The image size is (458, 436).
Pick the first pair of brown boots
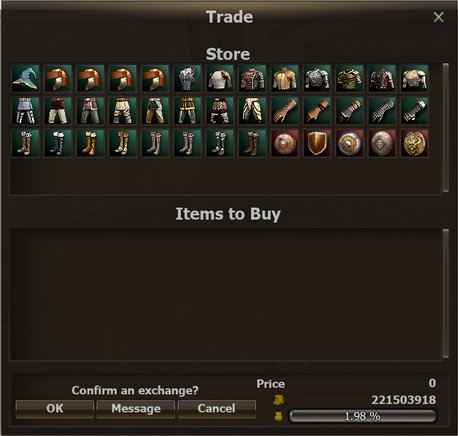pyautogui.click(x=25, y=143)
